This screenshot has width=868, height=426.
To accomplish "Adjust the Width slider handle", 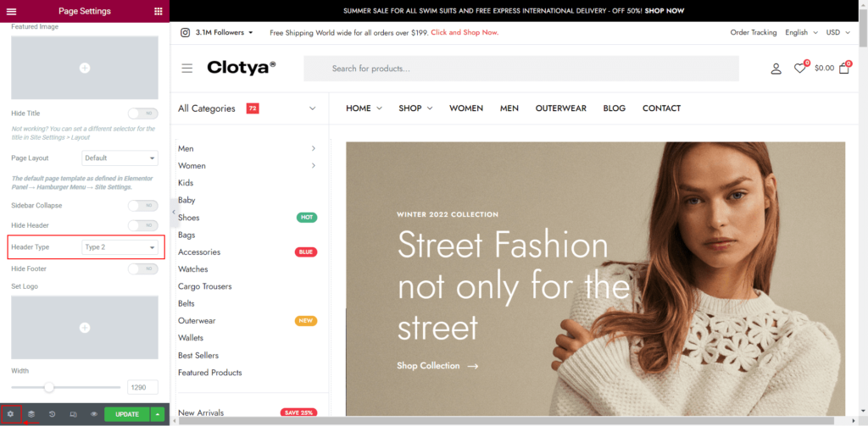I will point(49,387).
